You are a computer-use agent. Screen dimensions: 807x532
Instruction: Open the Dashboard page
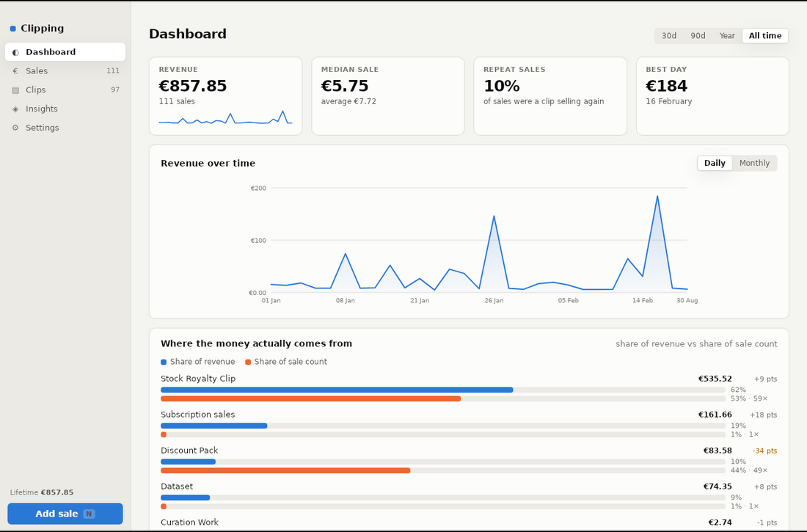[x=65, y=52]
